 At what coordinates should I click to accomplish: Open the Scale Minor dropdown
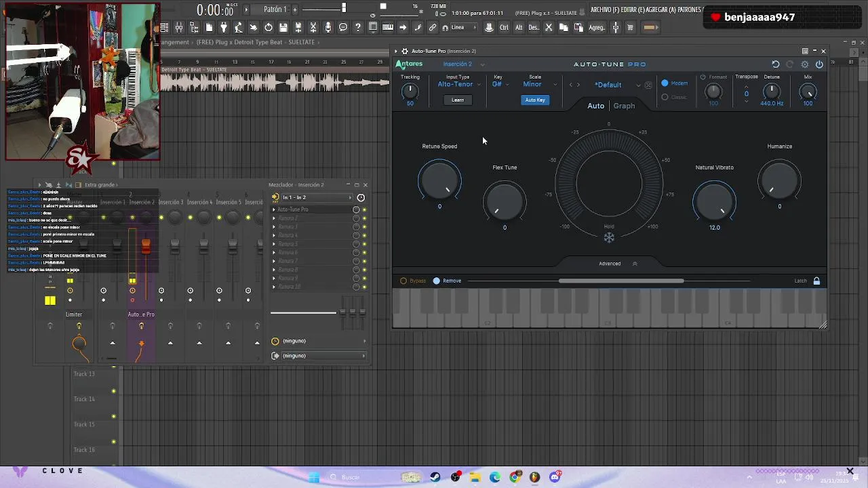point(540,84)
